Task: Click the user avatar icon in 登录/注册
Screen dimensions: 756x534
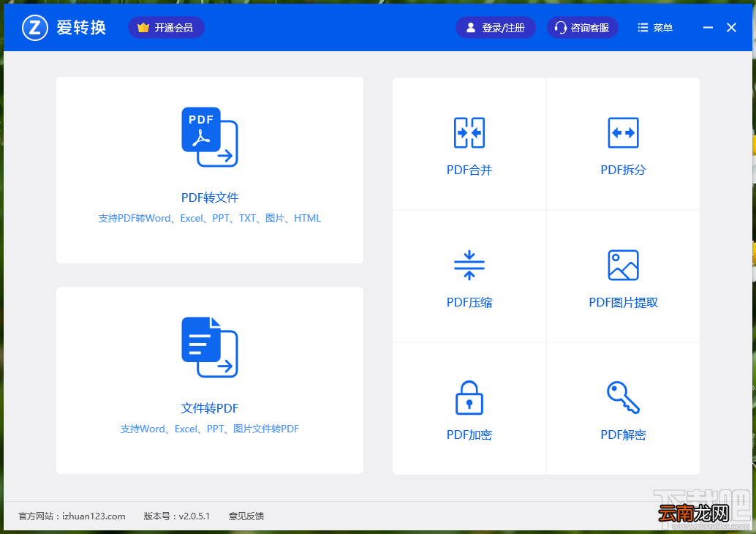Action: 471,28
